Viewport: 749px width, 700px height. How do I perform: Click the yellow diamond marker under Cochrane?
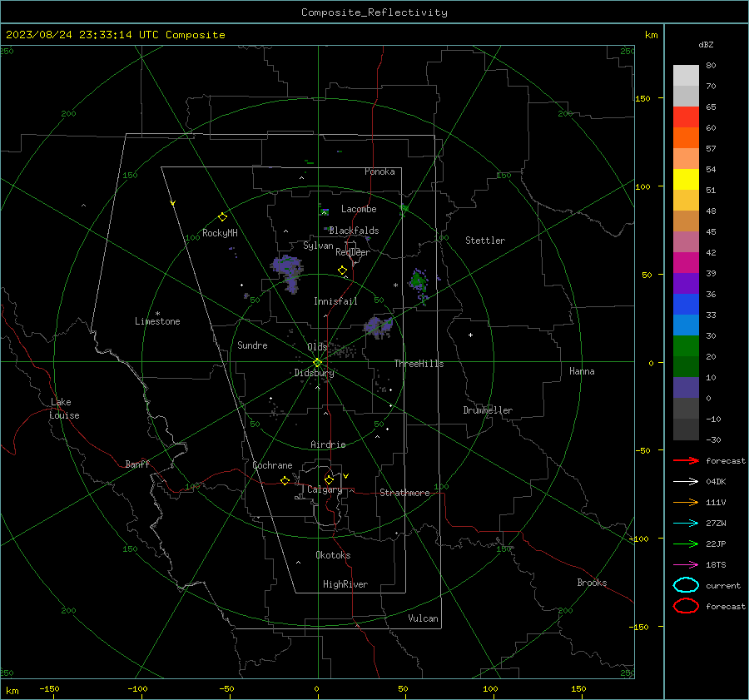[x=285, y=481]
